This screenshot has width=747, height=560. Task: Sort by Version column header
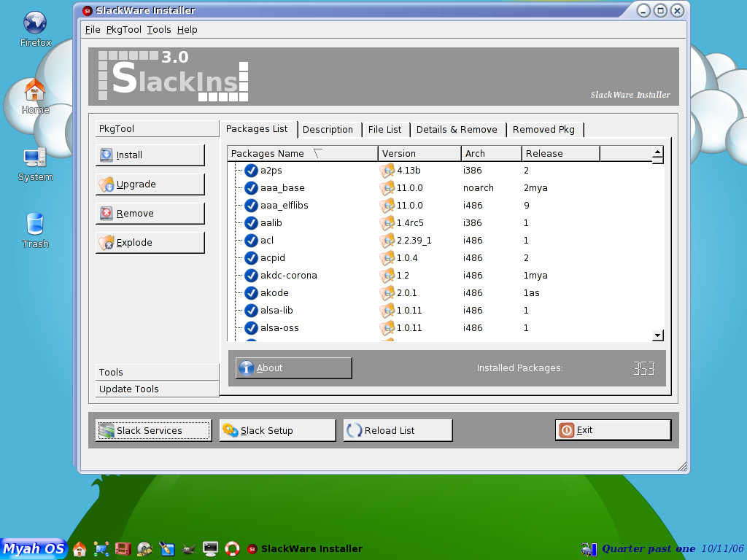click(419, 154)
